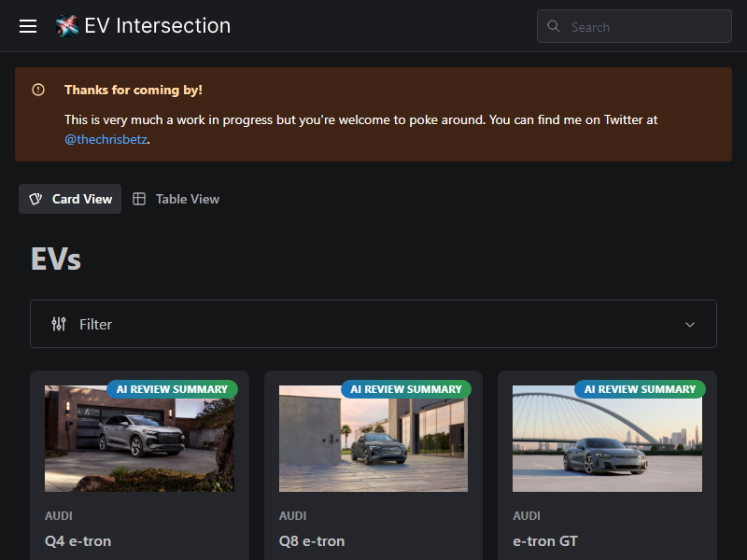Viewport: 747px width, 560px height.
Task: Open the @thechrisbetz Twitter link
Action: point(106,140)
